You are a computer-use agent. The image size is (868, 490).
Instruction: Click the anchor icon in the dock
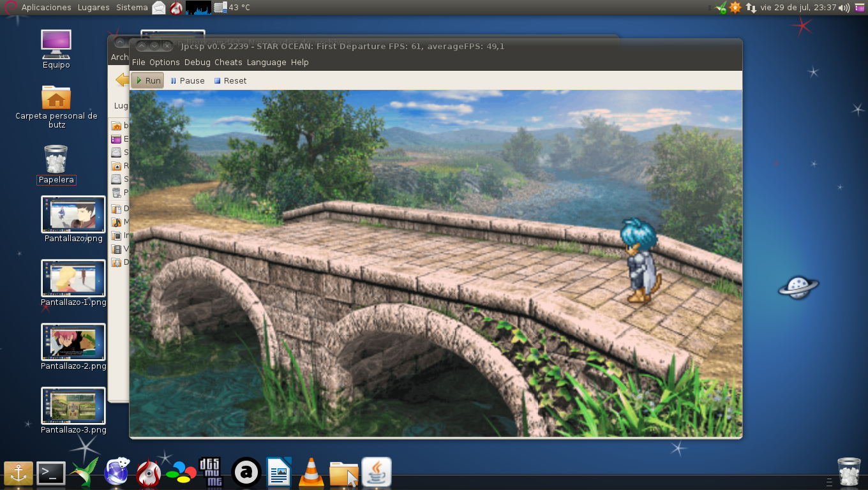[x=19, y=473]
